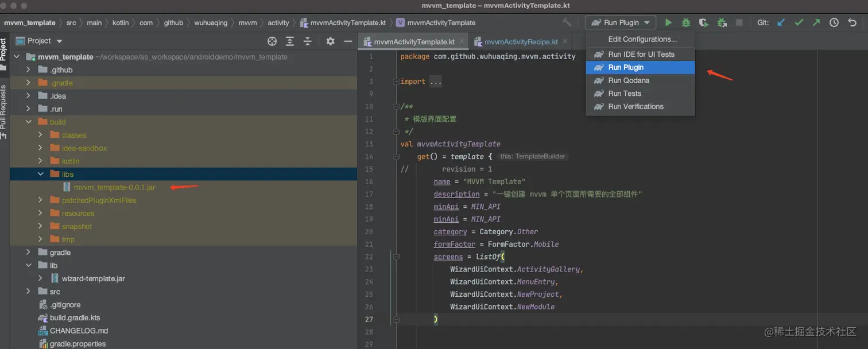868x349 pixels.
Task: Select Run Verifications configuration
Action: (x=640, y=107)
